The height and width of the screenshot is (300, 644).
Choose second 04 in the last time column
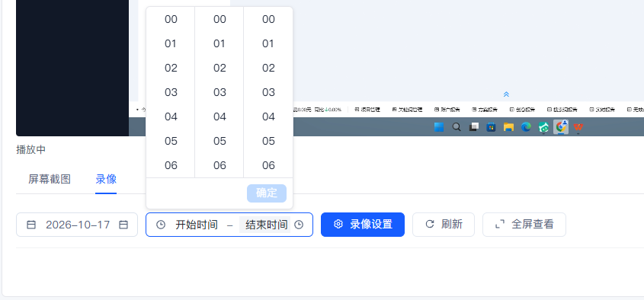(268, 116)
